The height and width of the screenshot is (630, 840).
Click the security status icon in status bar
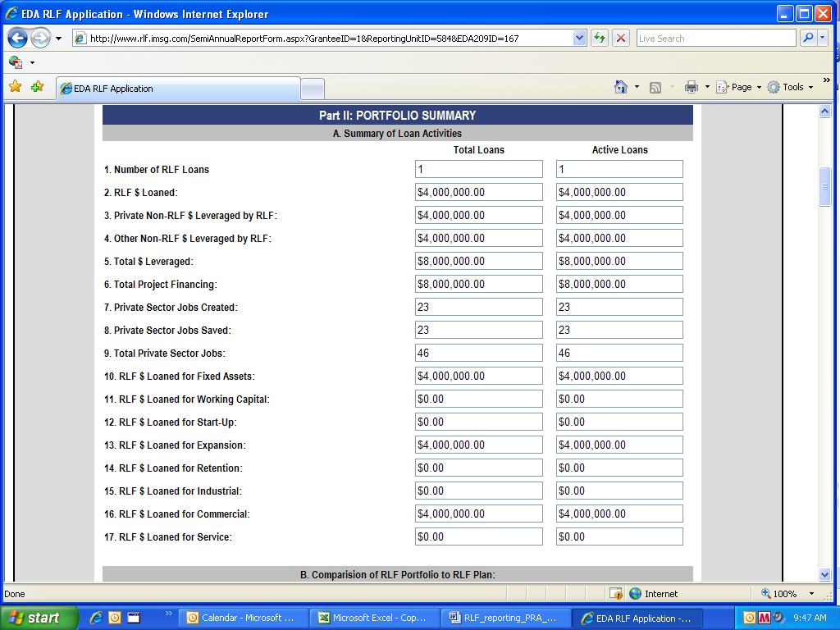pos(616,594)
